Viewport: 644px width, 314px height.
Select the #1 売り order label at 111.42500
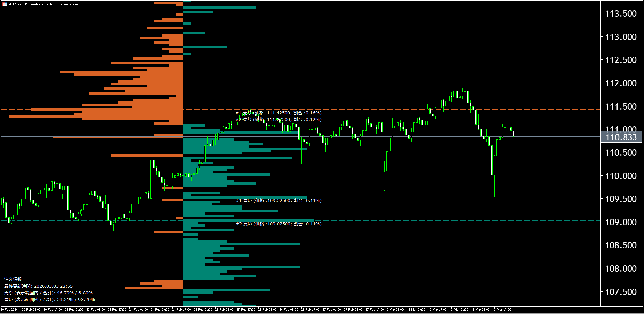[279, 113]
